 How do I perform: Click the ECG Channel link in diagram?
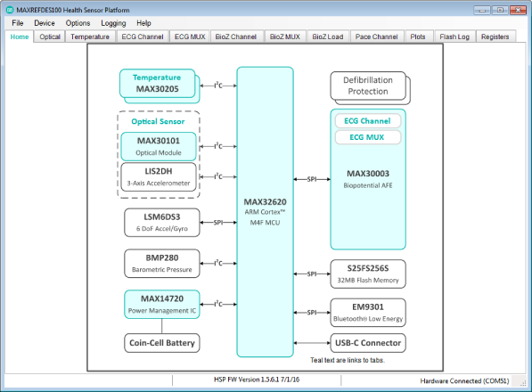pos(368,121)
